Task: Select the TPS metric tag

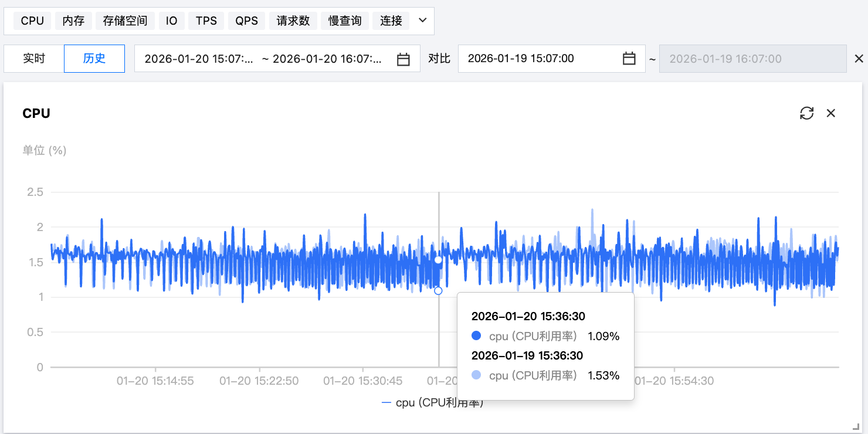Action: point(206,21)
